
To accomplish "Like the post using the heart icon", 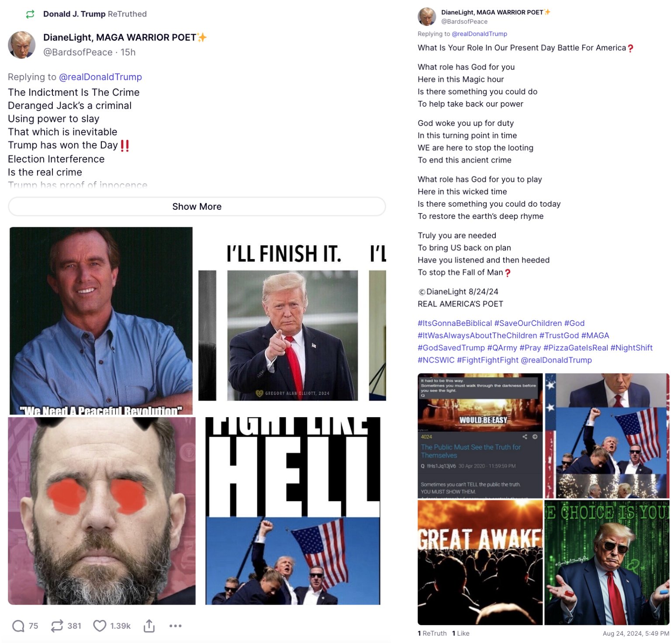I will pyautogui.click(x=100, y=626).
